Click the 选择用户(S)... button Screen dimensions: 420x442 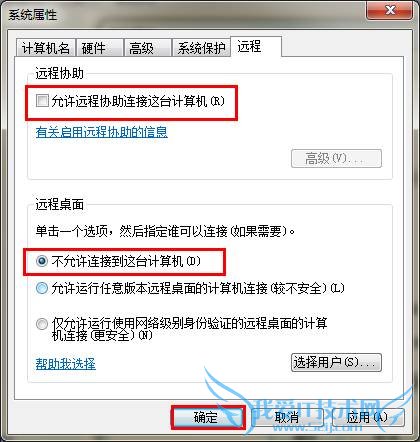point(336,362)
